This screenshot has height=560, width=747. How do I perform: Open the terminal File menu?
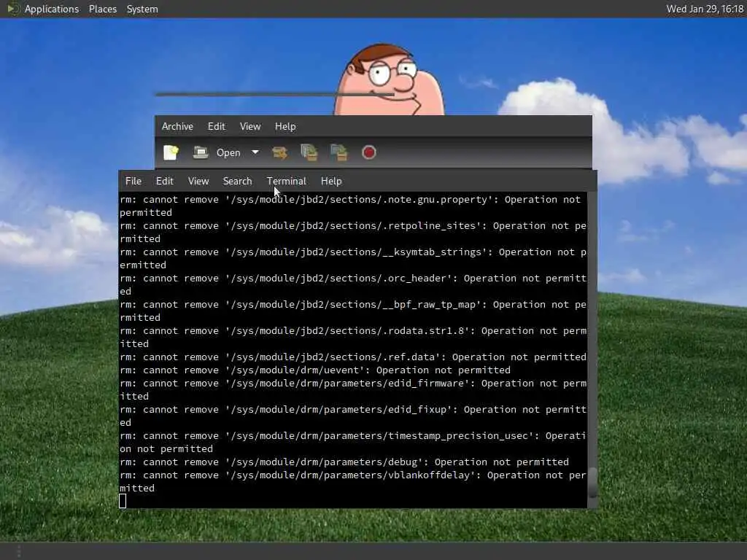[x=133, y=181]
